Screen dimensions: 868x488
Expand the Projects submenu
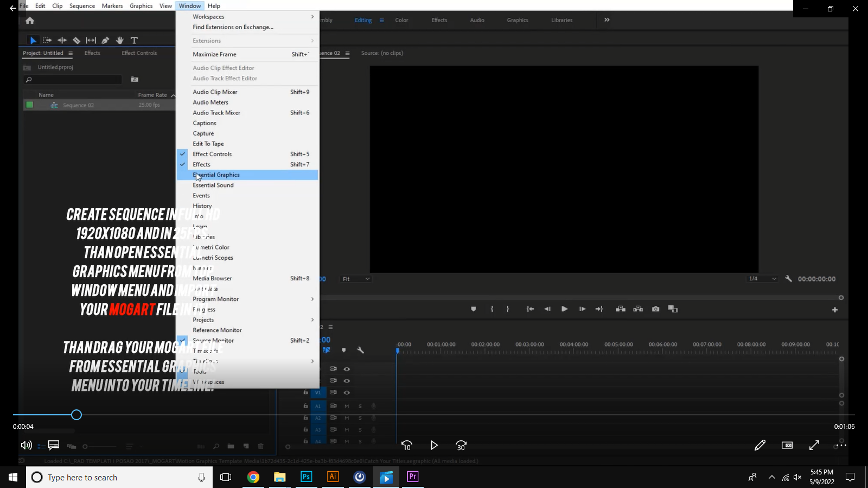coord(247,320)
